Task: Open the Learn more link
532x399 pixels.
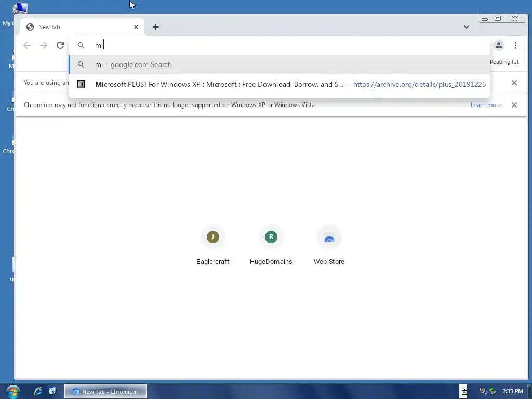Action: (486, 105)
